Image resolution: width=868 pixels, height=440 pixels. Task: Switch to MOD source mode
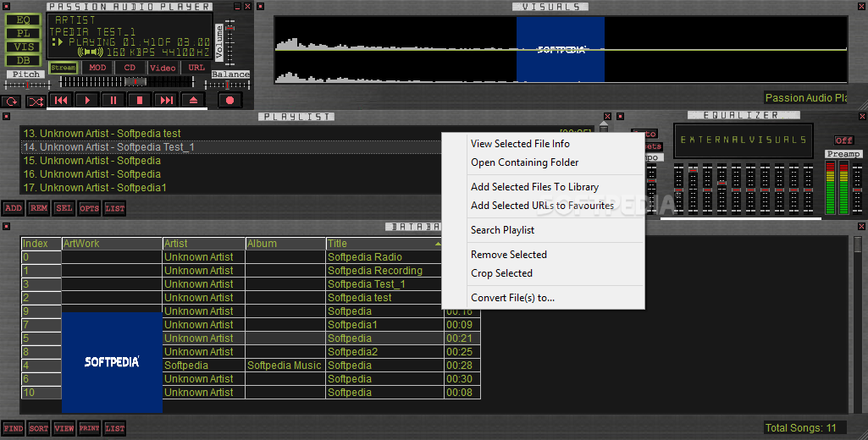point(97,68)
